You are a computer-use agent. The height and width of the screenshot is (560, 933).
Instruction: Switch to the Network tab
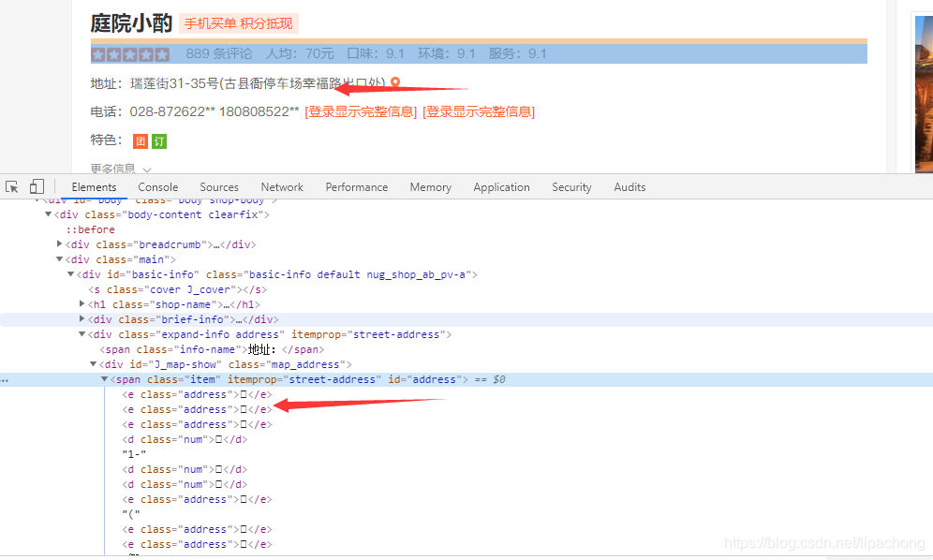coord(282,187)
